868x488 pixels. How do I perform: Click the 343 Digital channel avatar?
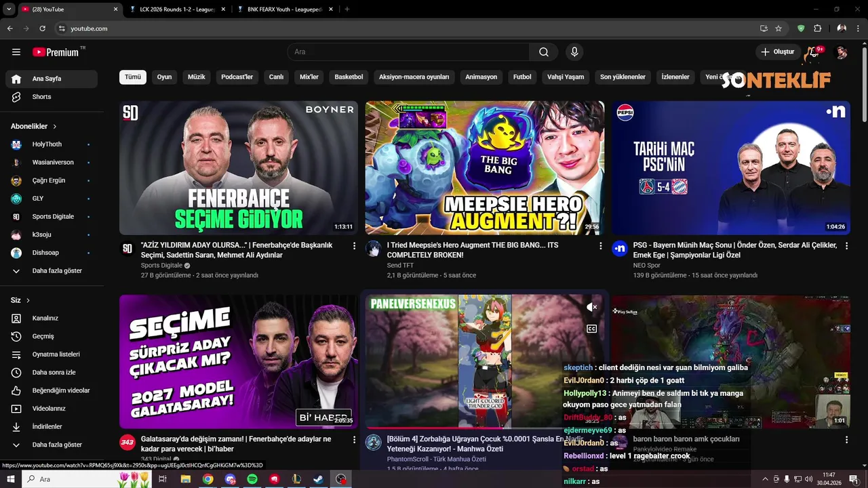pyautogui.click(x=127, y=443)
